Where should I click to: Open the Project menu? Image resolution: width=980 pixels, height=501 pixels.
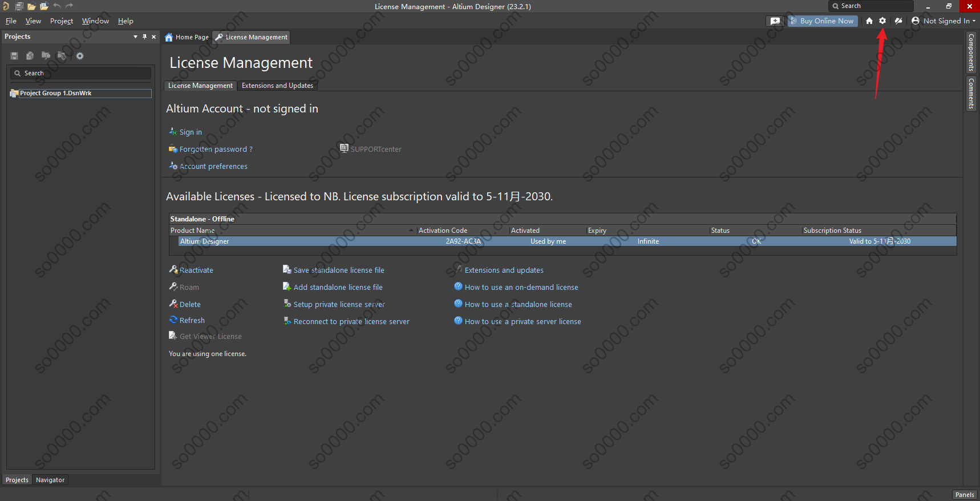(62, 21)
